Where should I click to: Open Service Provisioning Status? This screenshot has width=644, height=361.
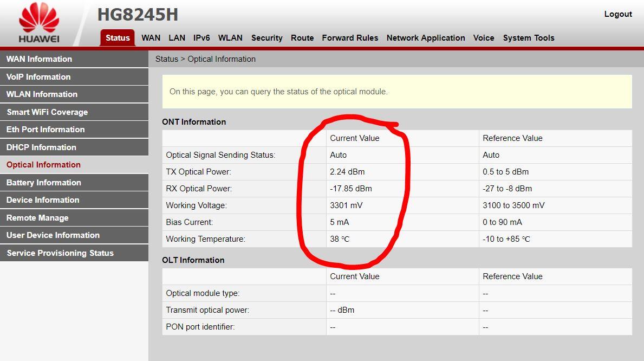click(x=74, y=253)
